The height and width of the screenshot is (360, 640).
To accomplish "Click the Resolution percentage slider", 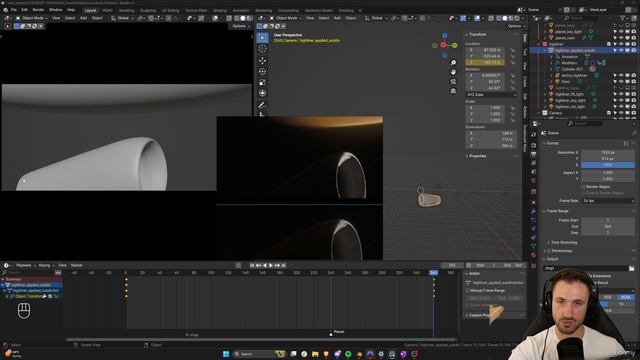I will click(x=608, y=165).
